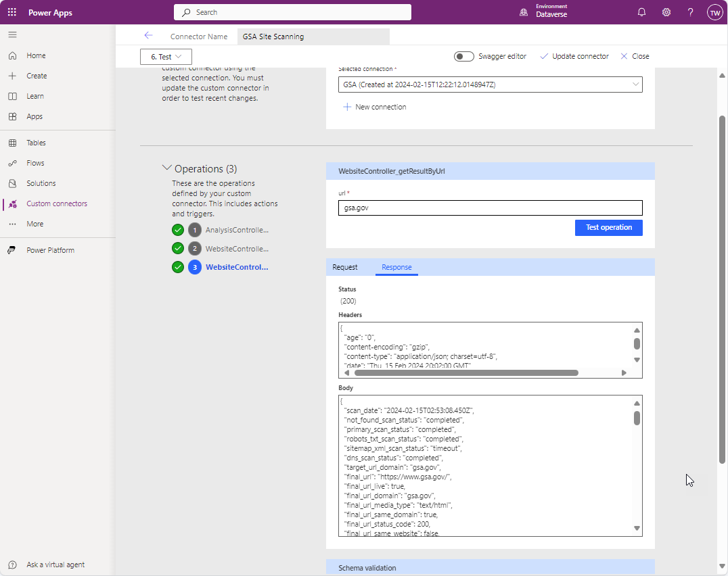Select the third WebsiteControl... operation
The height and width of the screenshot is (576, 728).
(237, 267)
